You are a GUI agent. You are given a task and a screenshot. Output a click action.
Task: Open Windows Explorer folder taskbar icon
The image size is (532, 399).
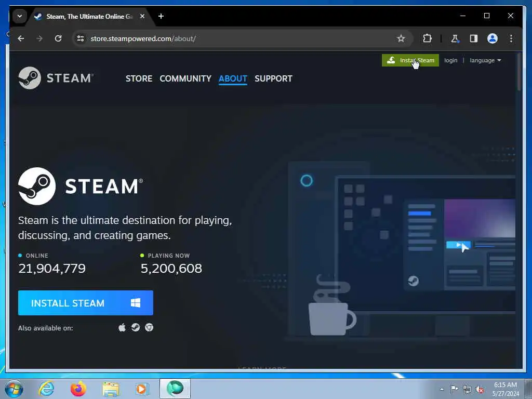point(111,389)
